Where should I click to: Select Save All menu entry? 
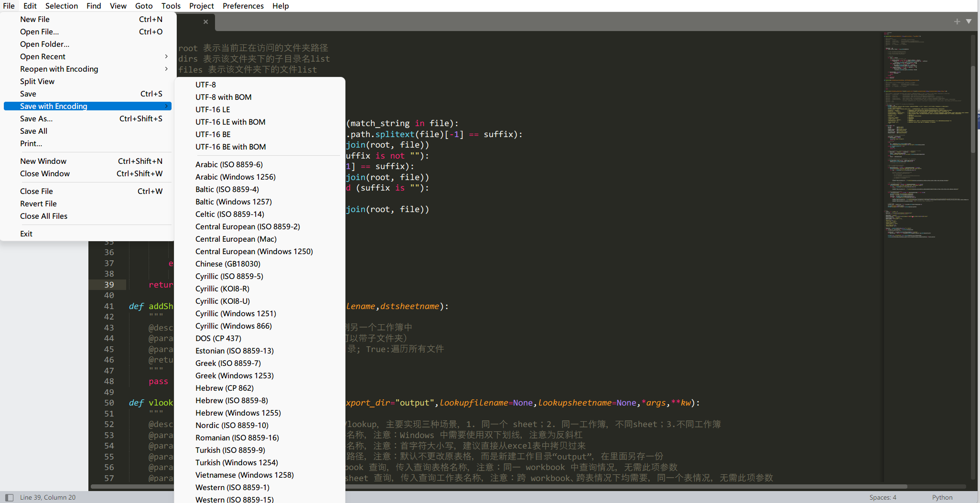click(88, 131)
